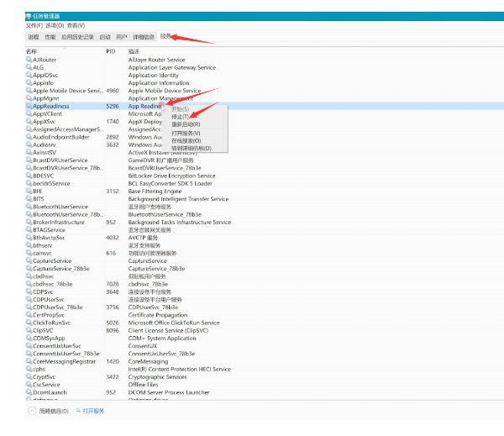
Task: Click the gear icon beside AppReadiness
Action: tap(29, 107)
